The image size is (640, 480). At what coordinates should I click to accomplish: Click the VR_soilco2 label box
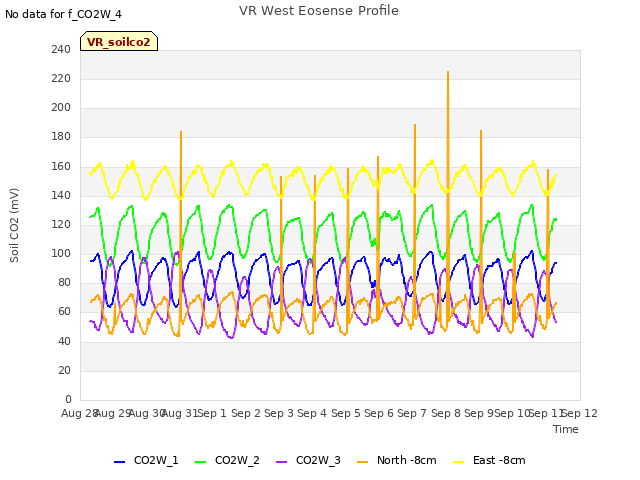coord(119,41)
